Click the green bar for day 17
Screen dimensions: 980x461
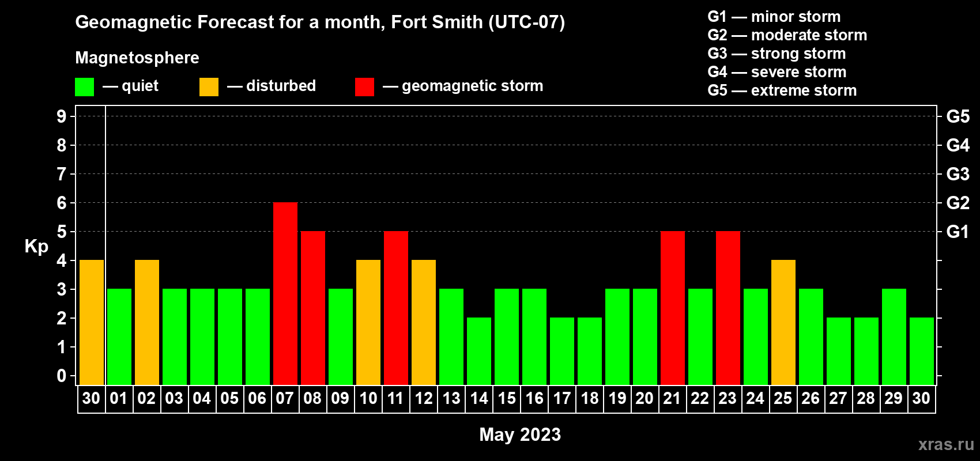562,352
